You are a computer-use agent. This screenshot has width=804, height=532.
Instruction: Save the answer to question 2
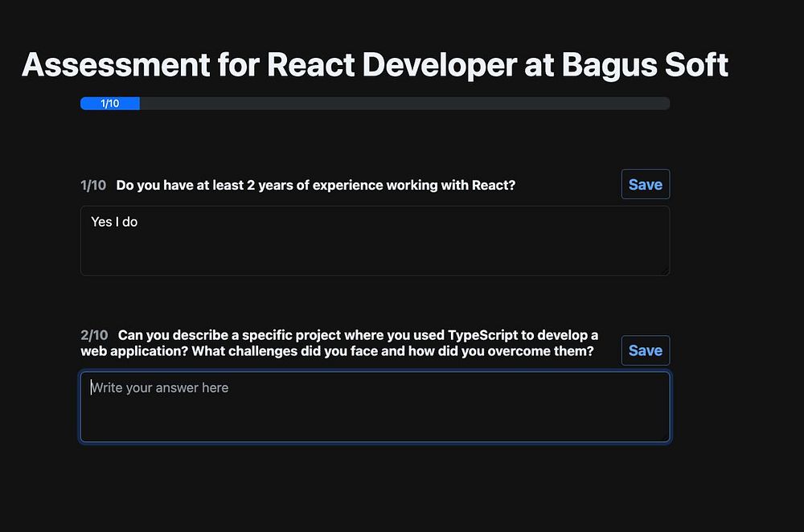click(645, 350)
